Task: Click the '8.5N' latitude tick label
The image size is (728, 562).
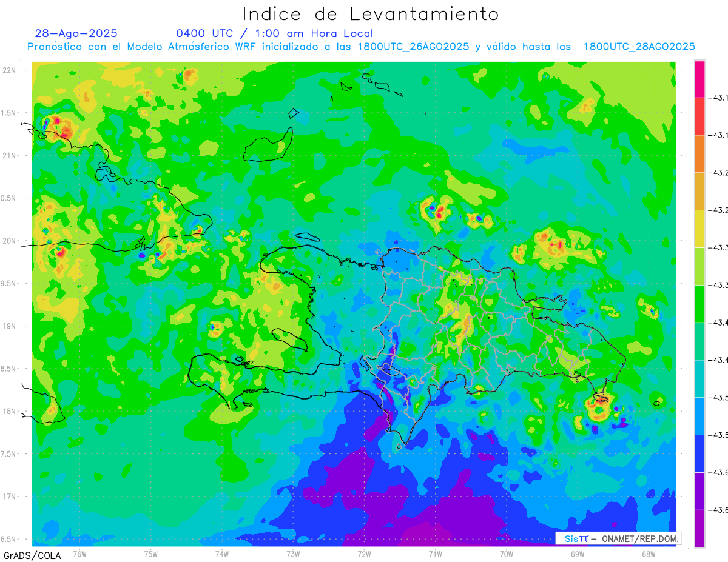Action: tap(8, 369)
